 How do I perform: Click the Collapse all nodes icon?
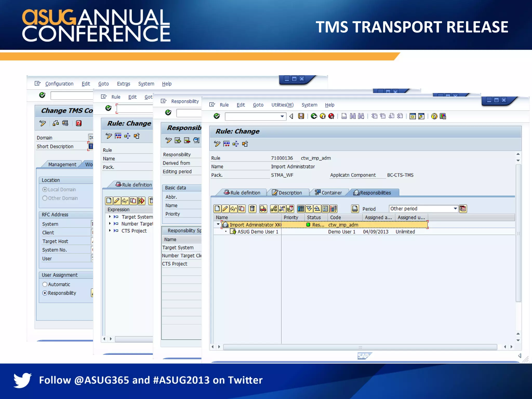tap(317, 209)
